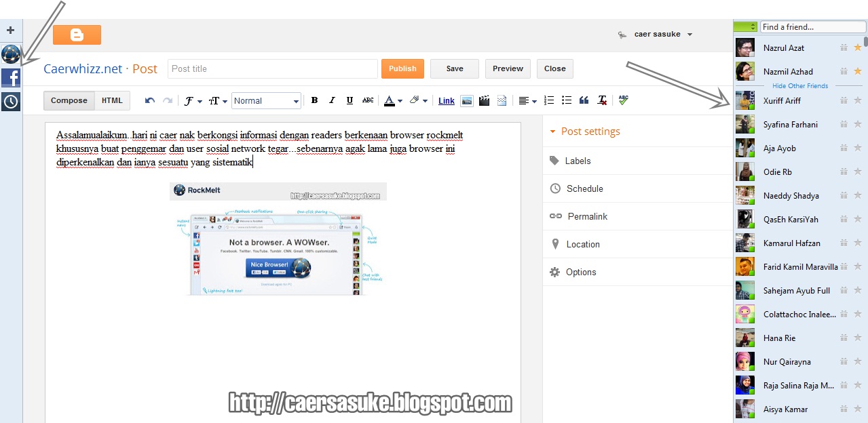Toggle underline formatting

(x=350, y=100)
